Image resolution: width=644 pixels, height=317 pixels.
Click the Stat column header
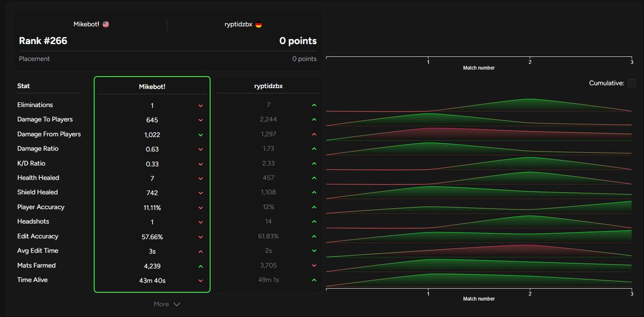[x=24, y=86]
